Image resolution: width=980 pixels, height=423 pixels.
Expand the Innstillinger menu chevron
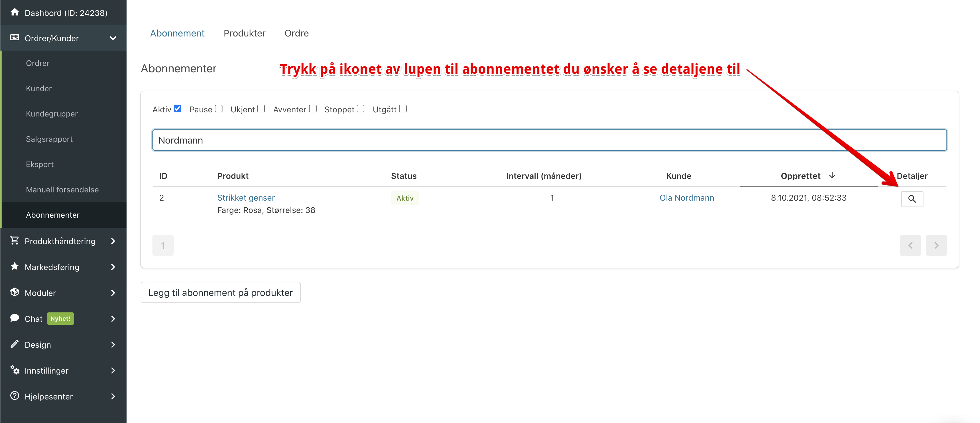[113, 371]
